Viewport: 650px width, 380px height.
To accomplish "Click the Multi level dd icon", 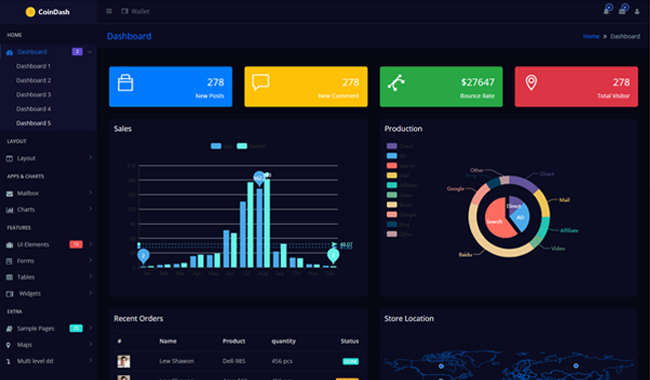I will (x=8, y=361).
